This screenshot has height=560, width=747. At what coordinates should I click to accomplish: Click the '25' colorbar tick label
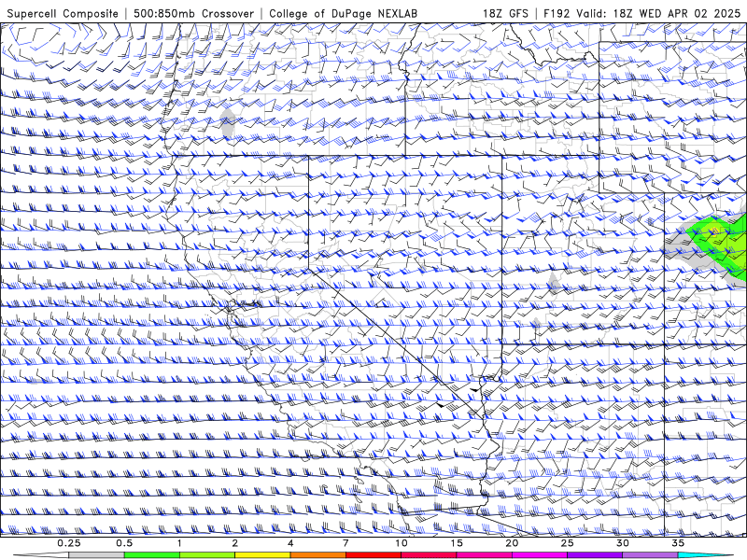click(x=567, y=543)
